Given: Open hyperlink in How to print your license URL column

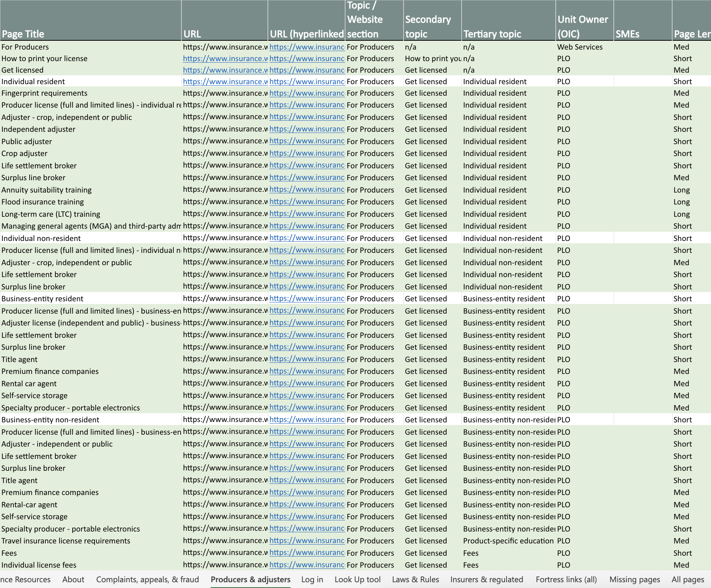Looking at the screenshot, I should click(x=225, y=58).
